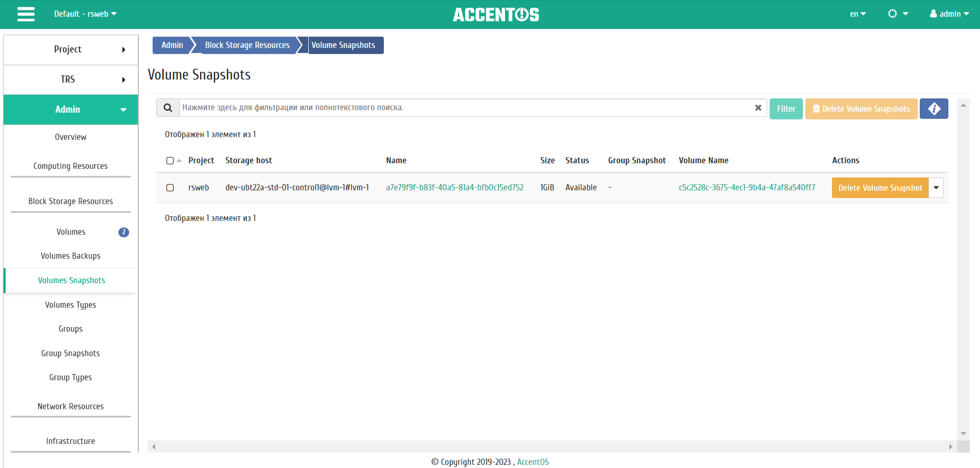The width and height of the screenshot is (980, 468).
Task: Select Volumes Snapshots sidebar item
Action: pos(71,280)
